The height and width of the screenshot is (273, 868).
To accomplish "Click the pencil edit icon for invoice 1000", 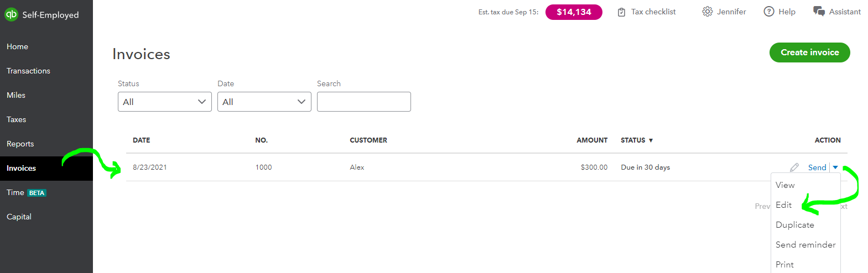I will [794, 167].
